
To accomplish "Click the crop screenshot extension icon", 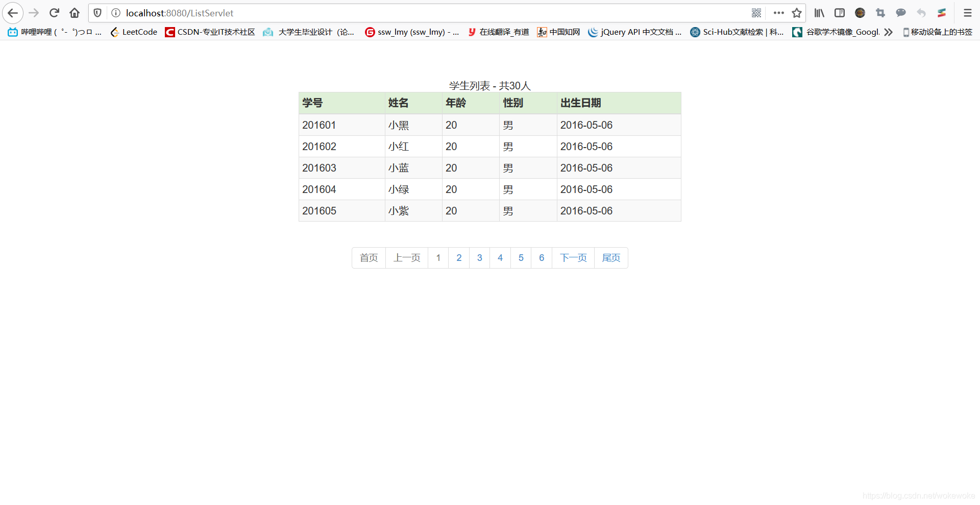I will pos(880,13).
